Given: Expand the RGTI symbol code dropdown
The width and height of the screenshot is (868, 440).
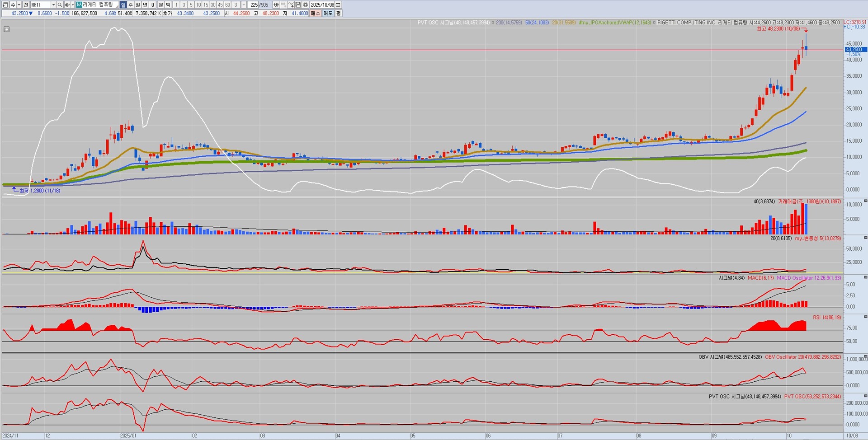Looking at the screenshot, I should coord(53,5).
